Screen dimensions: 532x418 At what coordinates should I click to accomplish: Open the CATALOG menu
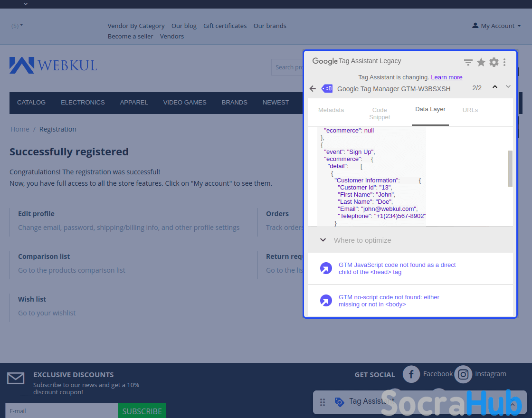coord(31,103)
